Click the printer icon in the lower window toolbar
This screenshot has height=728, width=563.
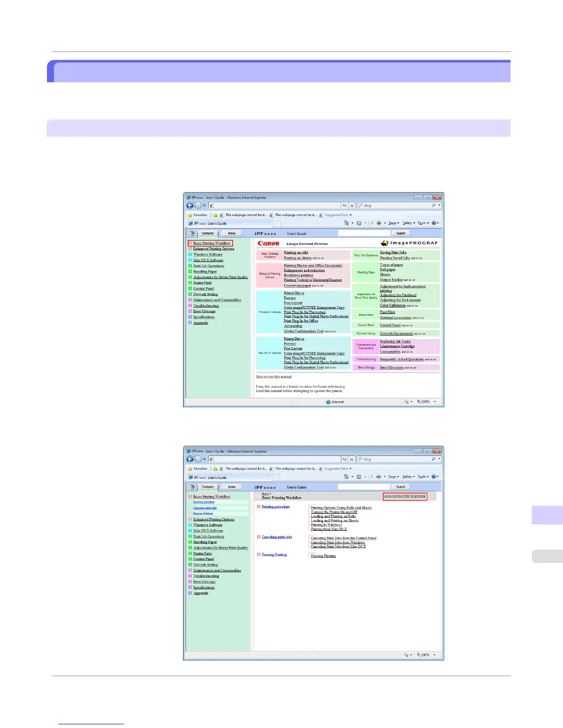(379, 477)
